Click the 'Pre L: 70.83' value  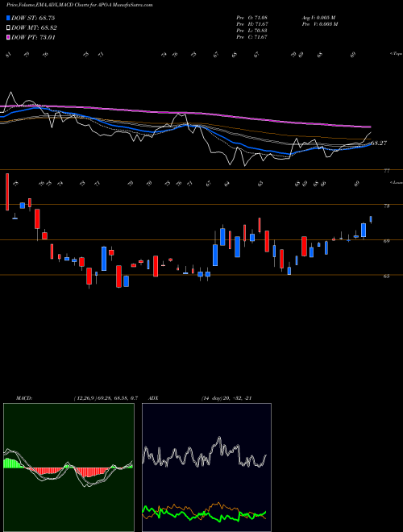click(x=251, y=31)
